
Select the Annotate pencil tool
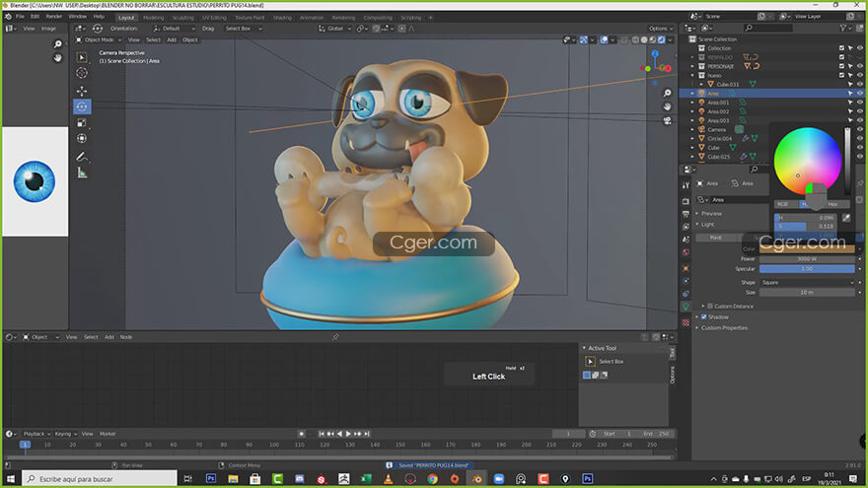coord(82,157)
